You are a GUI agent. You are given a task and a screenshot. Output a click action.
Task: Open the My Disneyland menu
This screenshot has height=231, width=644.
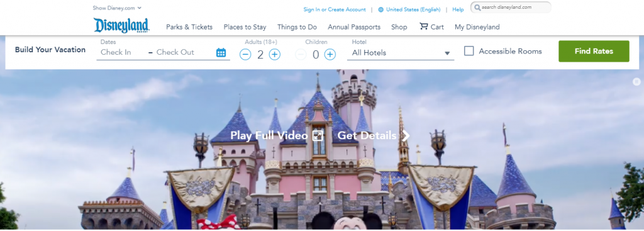pyautogui.click(x=477, y=27)
